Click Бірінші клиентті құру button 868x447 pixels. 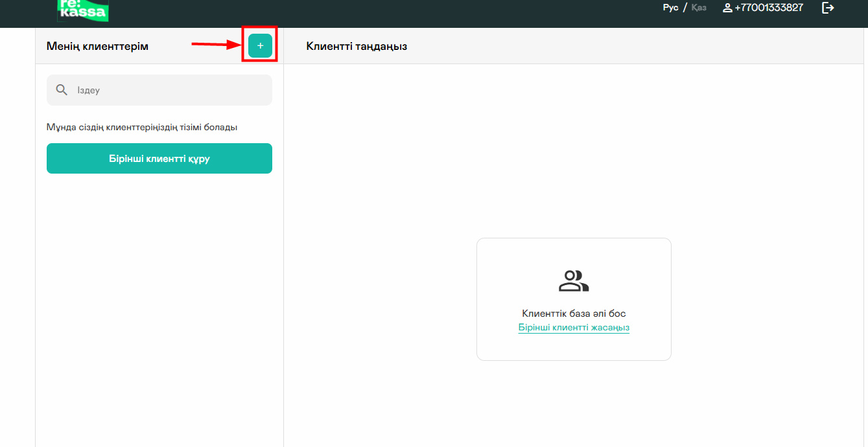coord(159,159)
